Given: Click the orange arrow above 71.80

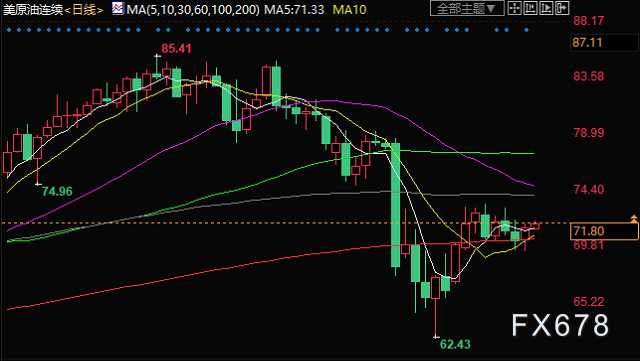Looking at the screenshot, I should (x=634, y=218).
